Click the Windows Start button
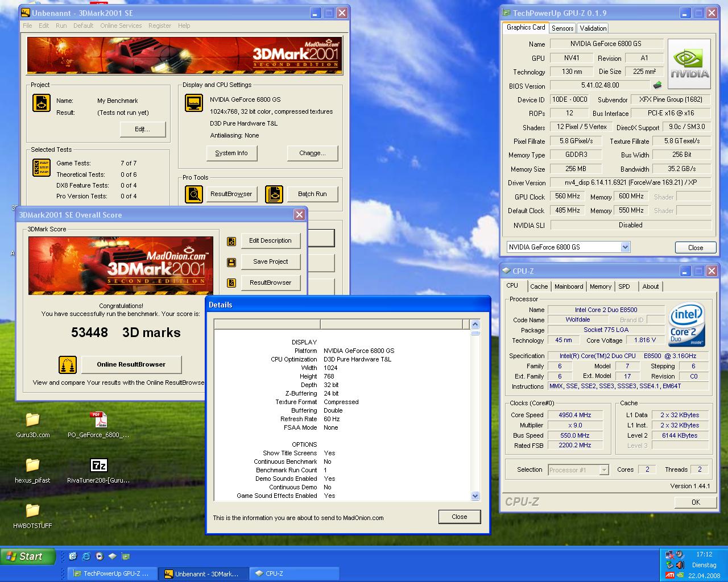The image size is (728, 582). (x=28, y=556)
